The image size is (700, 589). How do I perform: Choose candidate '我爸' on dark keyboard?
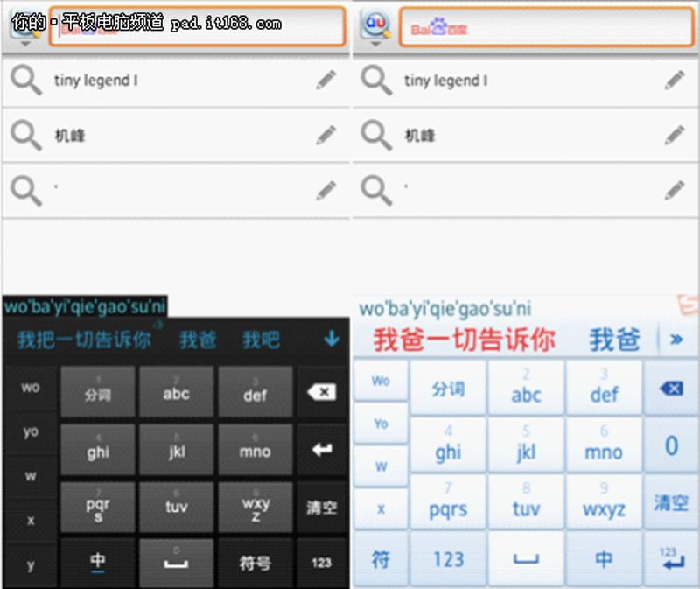pyautogui.click(x=198, y=340)
